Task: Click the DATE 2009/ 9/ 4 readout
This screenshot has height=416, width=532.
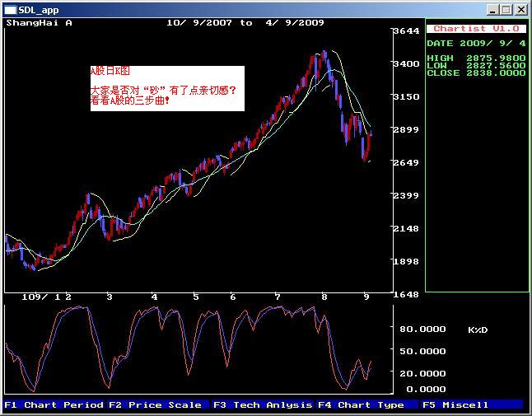Action: pyautogui.click(x=476, y=44)
